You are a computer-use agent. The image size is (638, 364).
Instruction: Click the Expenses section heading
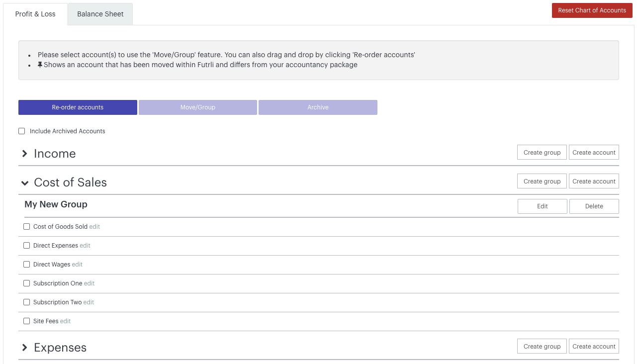point(60,348)
